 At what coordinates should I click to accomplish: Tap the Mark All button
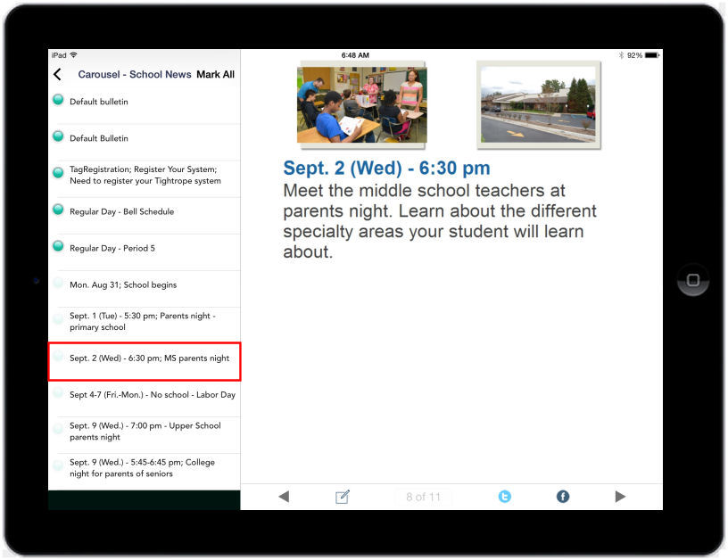click(215, 74)
